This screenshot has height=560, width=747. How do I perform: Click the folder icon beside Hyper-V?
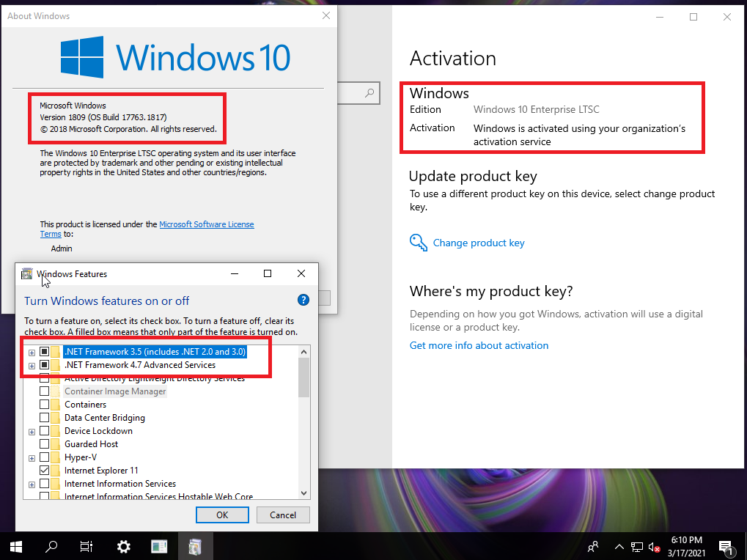click(56, 457)
